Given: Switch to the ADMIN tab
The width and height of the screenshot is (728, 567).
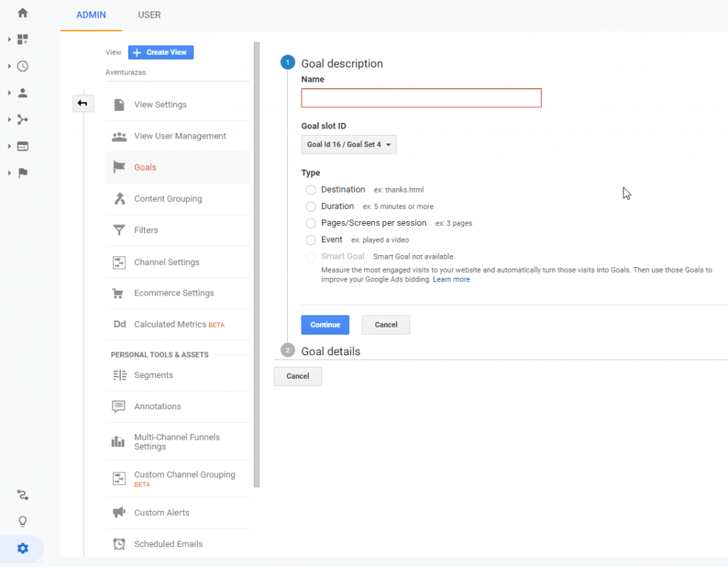Looking at the screenshot, I should click(x=91, y=15).
